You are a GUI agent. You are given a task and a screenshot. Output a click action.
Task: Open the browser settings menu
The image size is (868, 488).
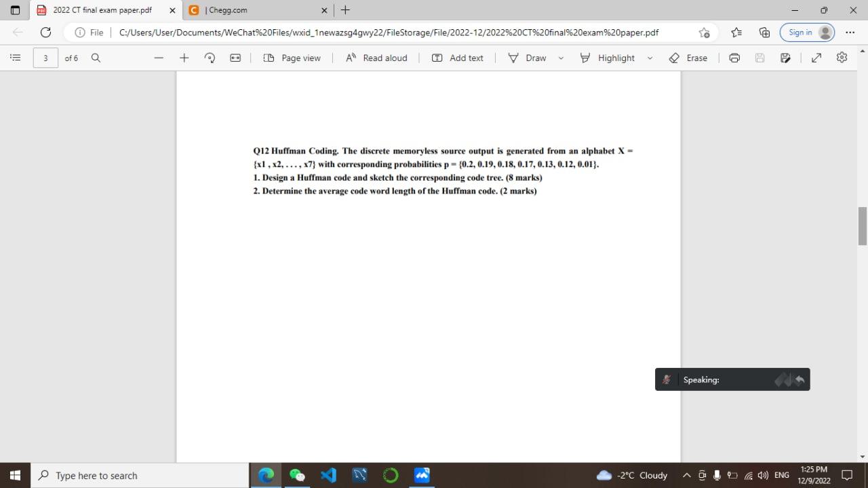[850, 32]
